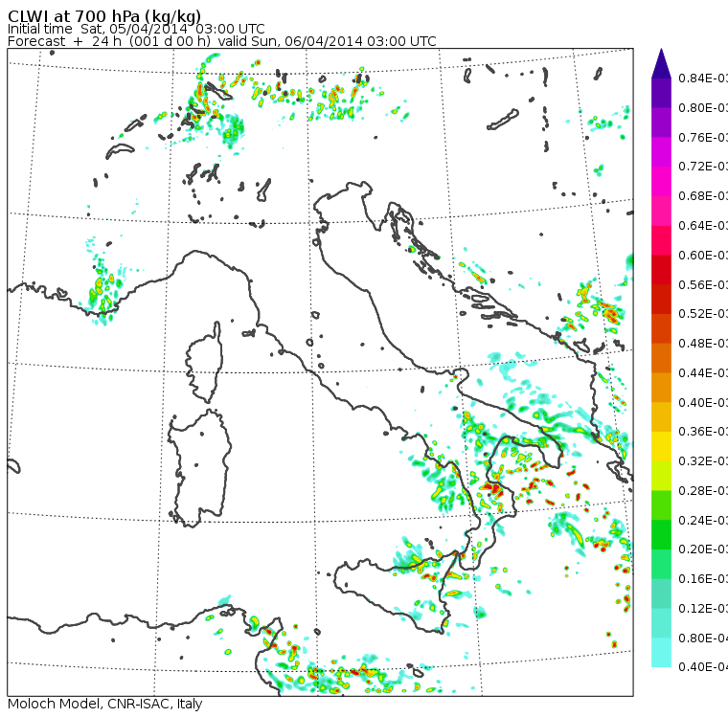Image resolution: width=728 pixels, height=717 pixels.
Task: Click the 0.24E-03 legend label
Action: tap(703, 520)
